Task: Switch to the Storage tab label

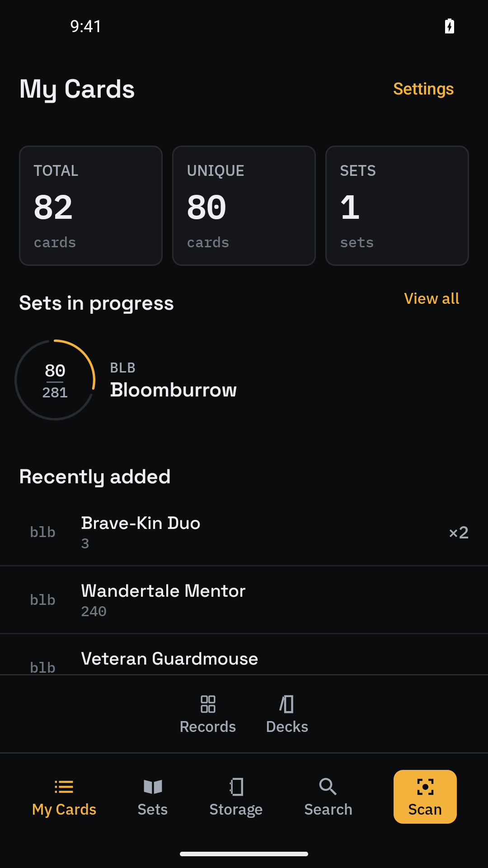Action: tap(236, 810)
